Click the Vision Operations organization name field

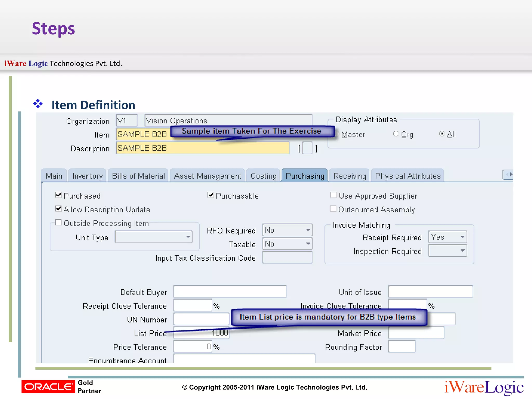pos(228,121)
